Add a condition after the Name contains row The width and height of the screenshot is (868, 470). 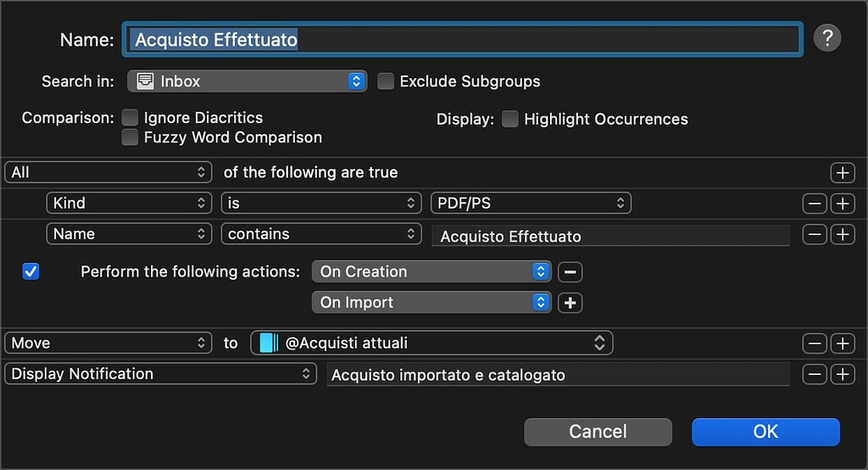[x=842, y=235]
